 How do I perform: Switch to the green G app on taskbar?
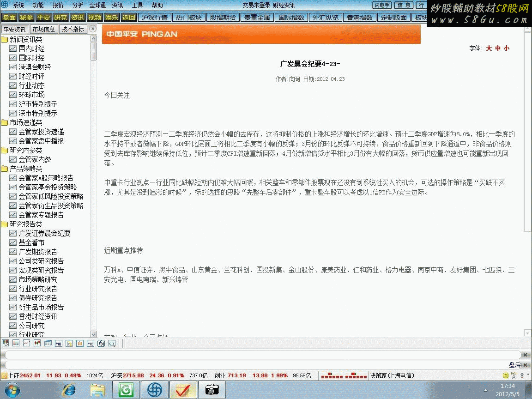pyautogui.click(x=126, y=390)
